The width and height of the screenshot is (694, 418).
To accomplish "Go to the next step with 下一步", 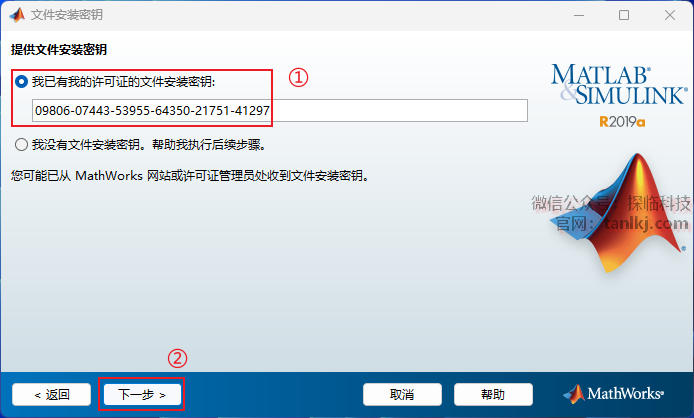I will (142, 394).
